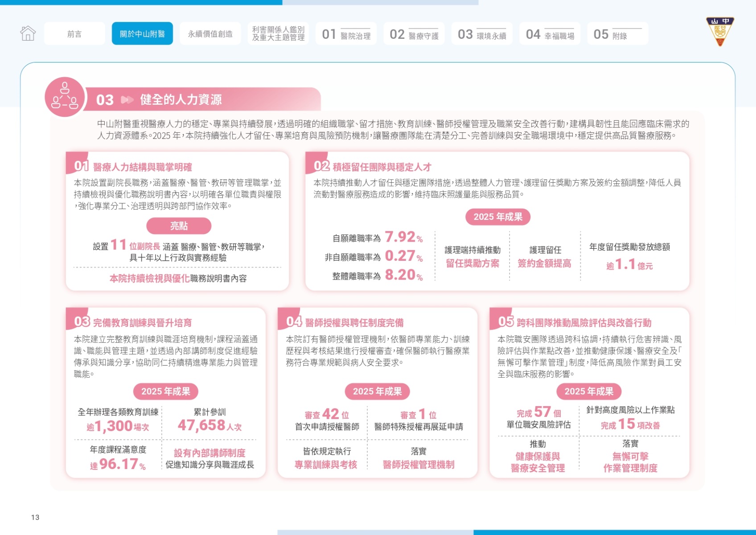The width and height of the screenshot is (756, 535).
Task: Open 利害關係人鑑別及重大主題管理 tab
Action: pos(278,34)
